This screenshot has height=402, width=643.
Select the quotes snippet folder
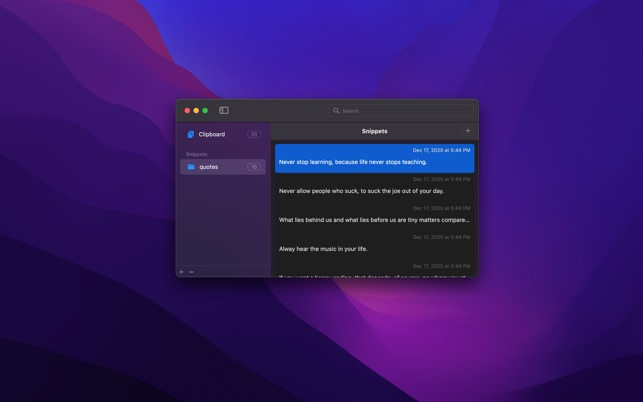[x=223, y=167]
